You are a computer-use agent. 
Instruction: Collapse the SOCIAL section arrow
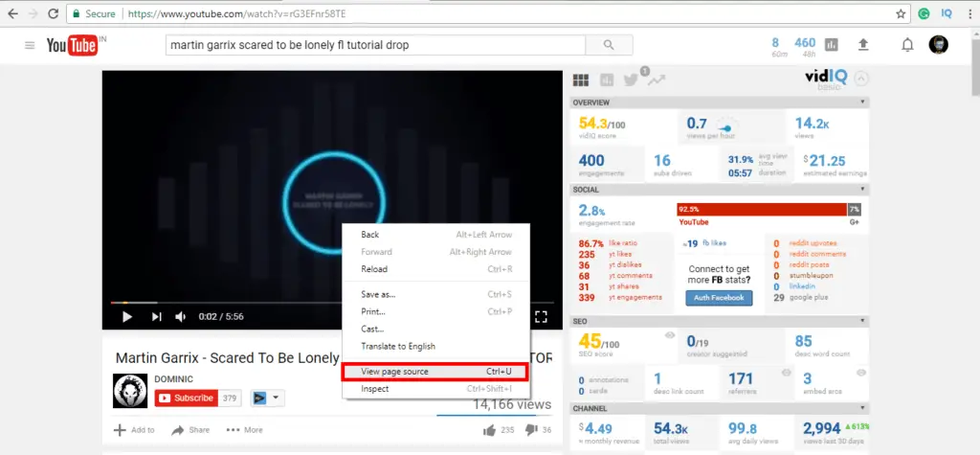(862, 189)
